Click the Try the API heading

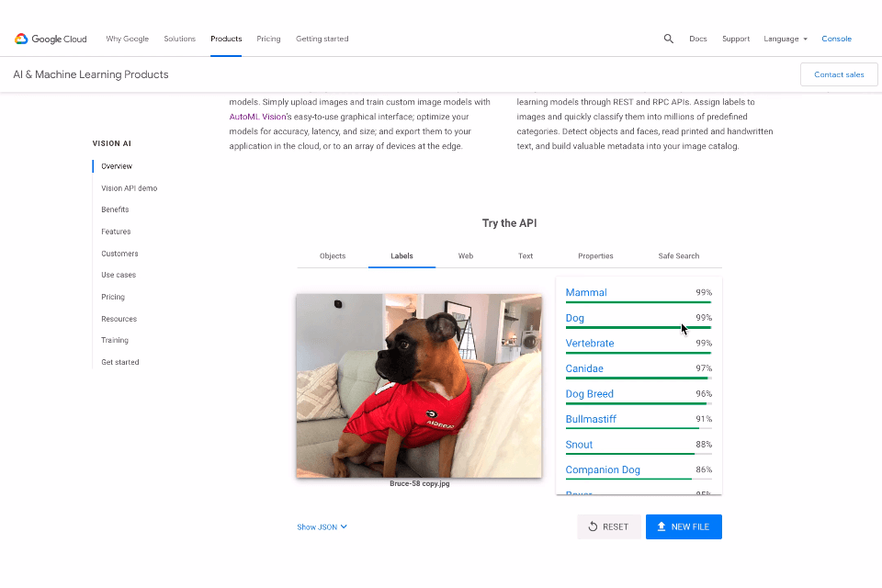point(509,223)
